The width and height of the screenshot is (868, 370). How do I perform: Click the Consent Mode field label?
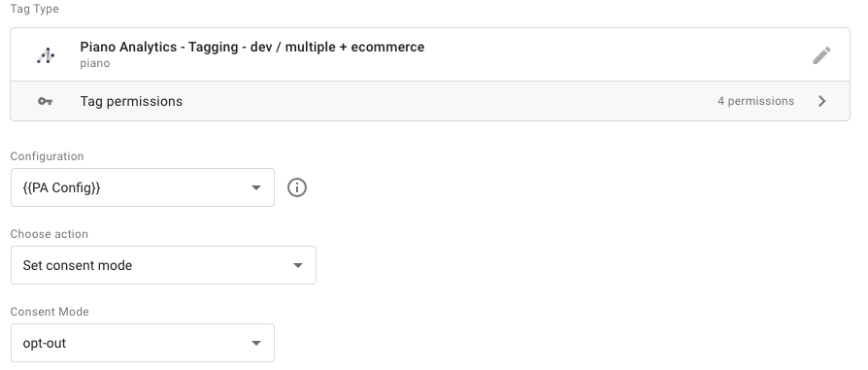pos(50,312)
